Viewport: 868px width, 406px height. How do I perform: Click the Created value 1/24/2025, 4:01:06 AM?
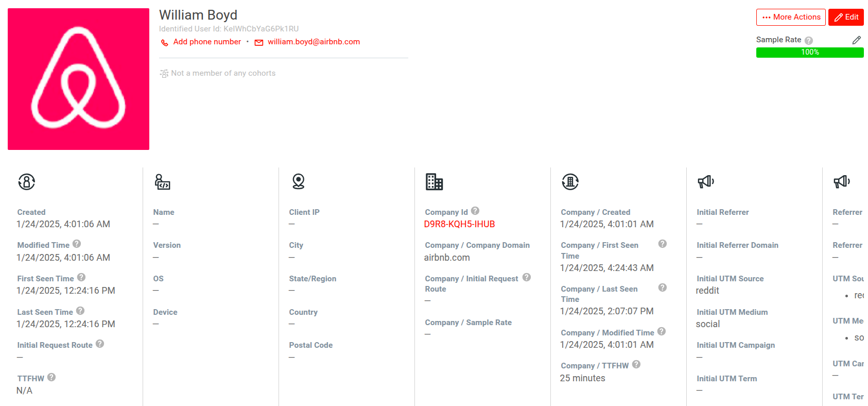[63, 224]
